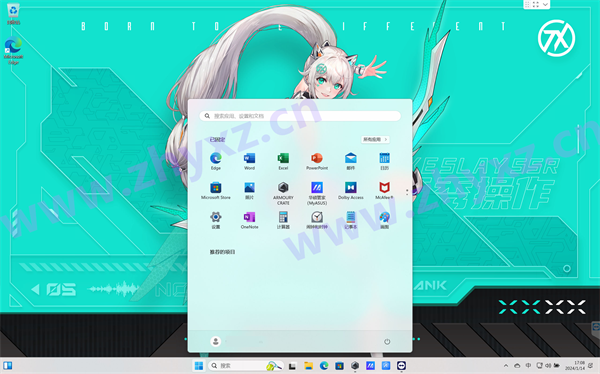Open Microsoft Store pinned app
This screenshot has height=374, width=600.
tap(215, 191)
